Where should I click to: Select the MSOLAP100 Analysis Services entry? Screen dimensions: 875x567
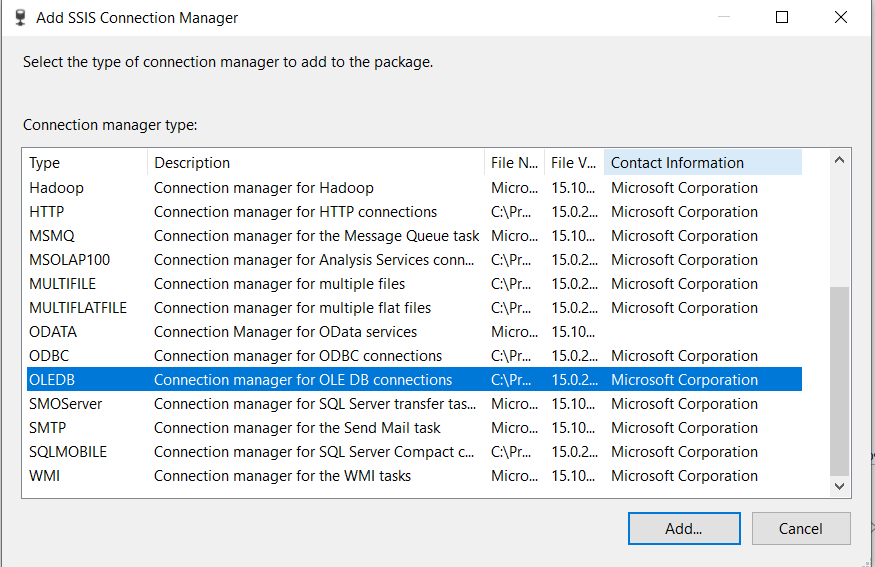tap(69, 260)
